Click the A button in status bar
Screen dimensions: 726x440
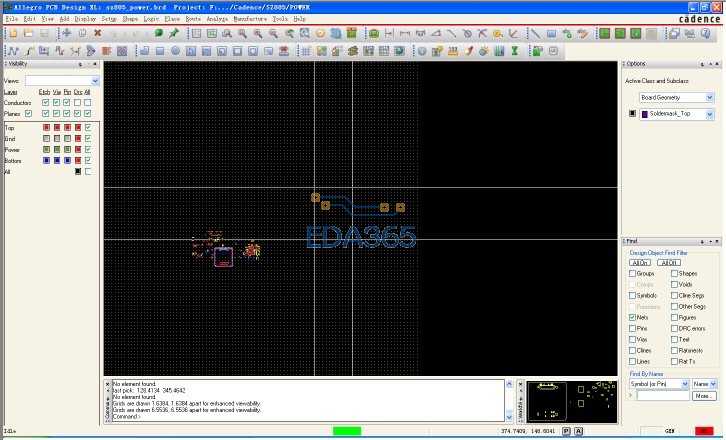(x=579, y=431)
